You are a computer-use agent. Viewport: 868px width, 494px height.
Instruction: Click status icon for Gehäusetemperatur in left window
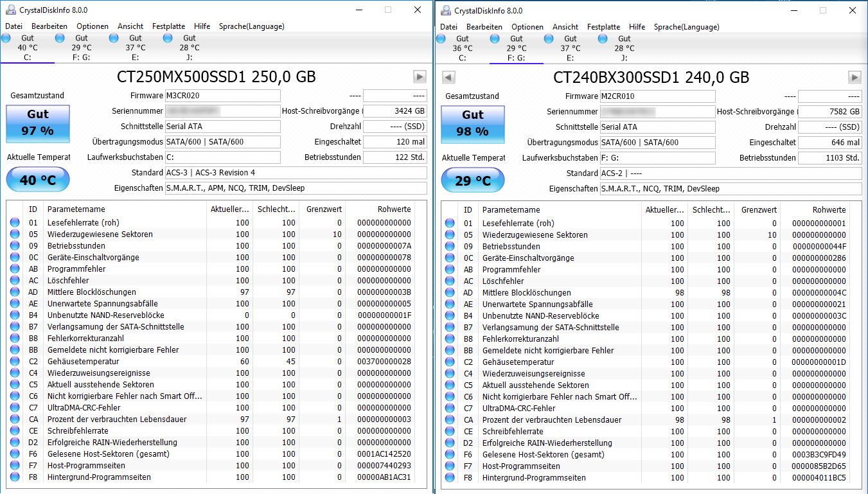coord(15,362)
